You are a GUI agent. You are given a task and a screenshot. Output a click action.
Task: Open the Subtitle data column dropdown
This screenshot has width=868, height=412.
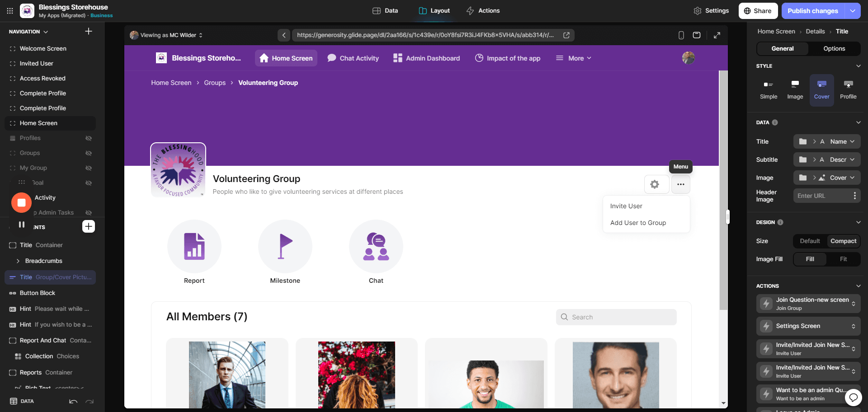point(827,159)
